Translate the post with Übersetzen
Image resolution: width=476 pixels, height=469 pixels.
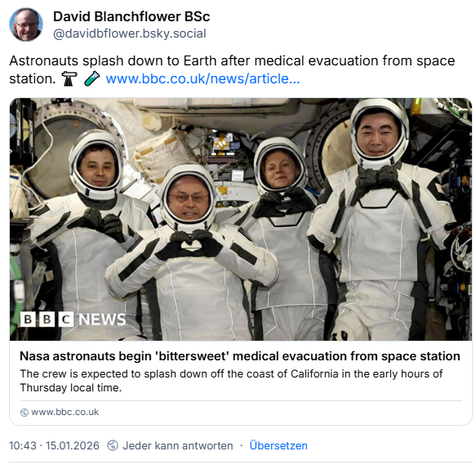[278, 445]
